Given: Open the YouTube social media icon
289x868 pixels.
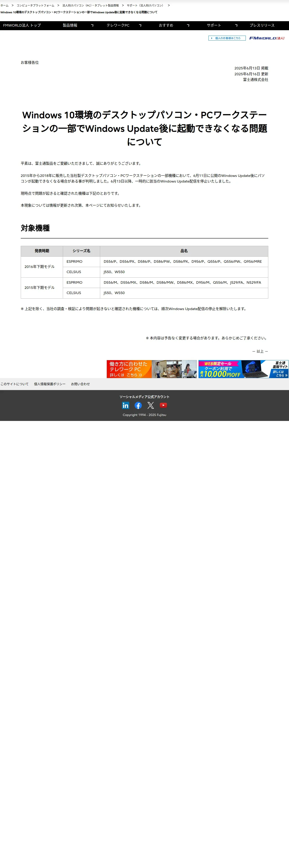Looking at the screenshot, I should tap(163, 405).
